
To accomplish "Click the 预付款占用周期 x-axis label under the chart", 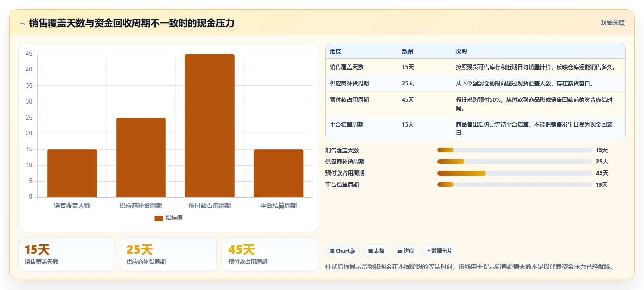I will click(209, 205).
